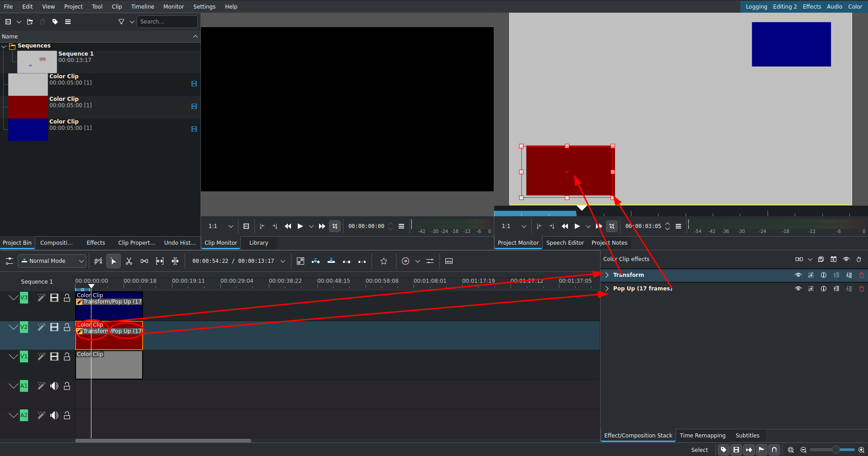Open Clip Monitor 1:1 zoom dropdown
The width and height of the screenshot is (868, 456).
pos(221,226)
